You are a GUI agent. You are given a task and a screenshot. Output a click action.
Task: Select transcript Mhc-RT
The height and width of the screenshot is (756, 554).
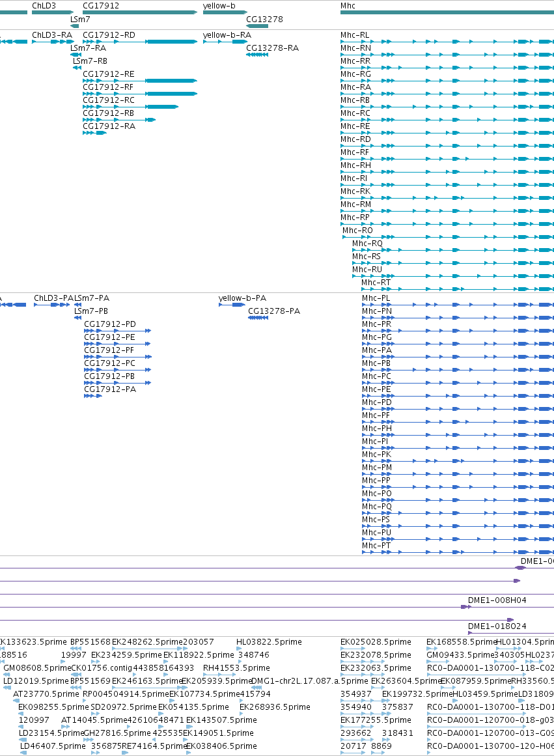tap(376, 283)
